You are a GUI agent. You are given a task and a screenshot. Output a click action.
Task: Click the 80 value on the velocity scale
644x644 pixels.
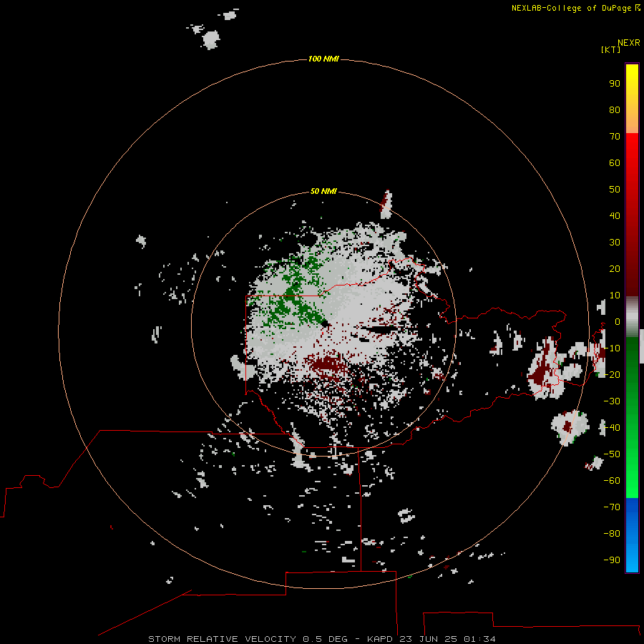coord(615,109)
